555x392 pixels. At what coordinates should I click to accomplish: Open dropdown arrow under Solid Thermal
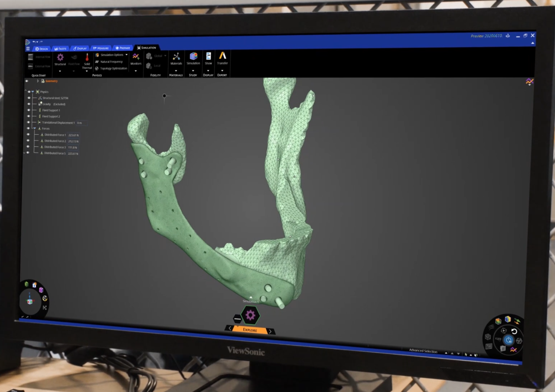tap(87, 71)
